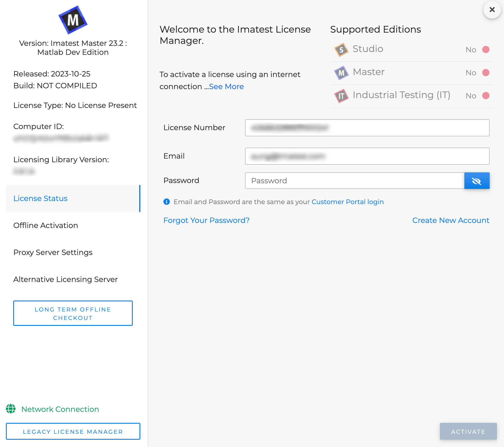
Task: Click the 'Build: NOT COMPILED' text
Action: (55, 86)
